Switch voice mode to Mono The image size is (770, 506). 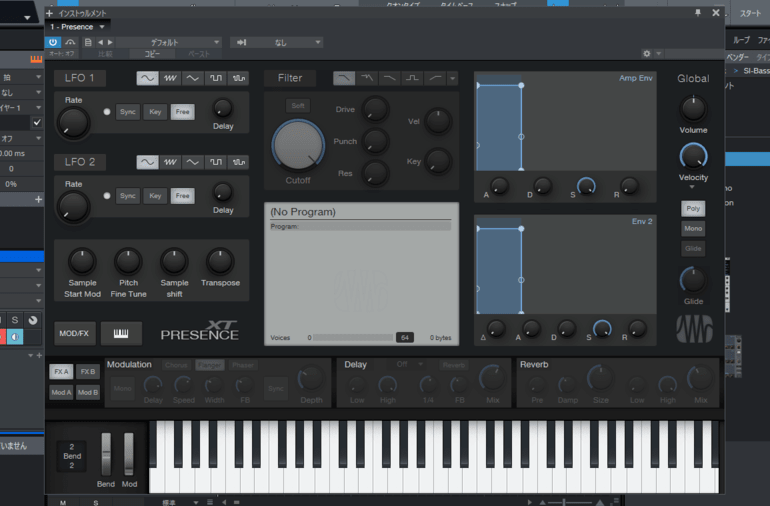coord(692,228)
